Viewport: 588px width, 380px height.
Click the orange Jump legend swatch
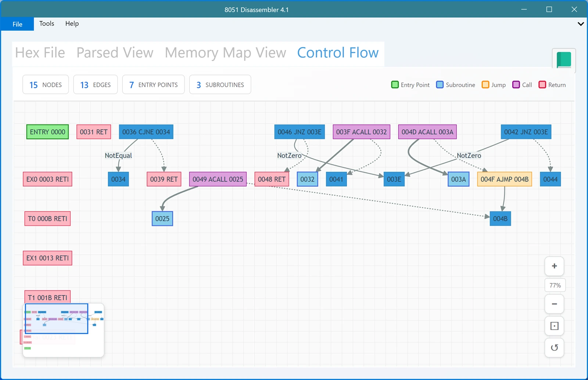pos(485,85)
